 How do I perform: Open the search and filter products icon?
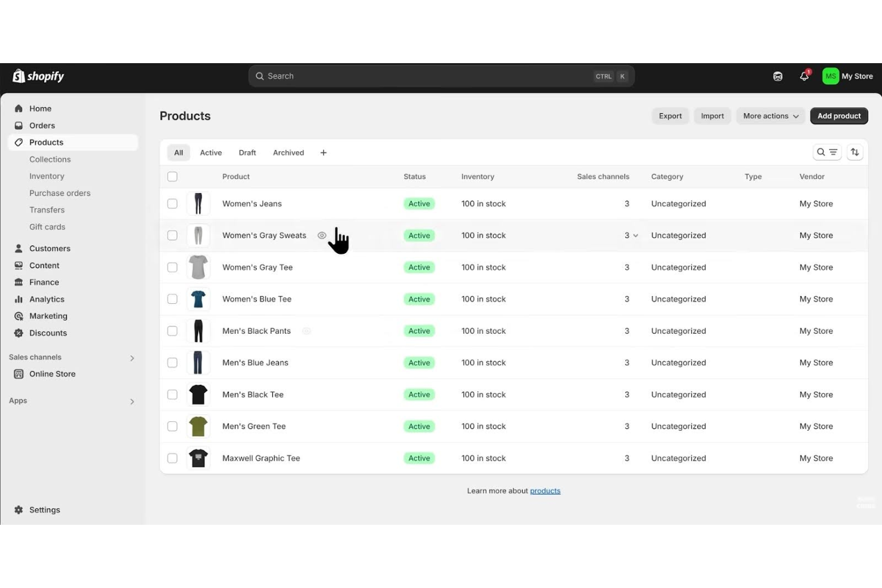pyautogui.click(x=827, y=152)
